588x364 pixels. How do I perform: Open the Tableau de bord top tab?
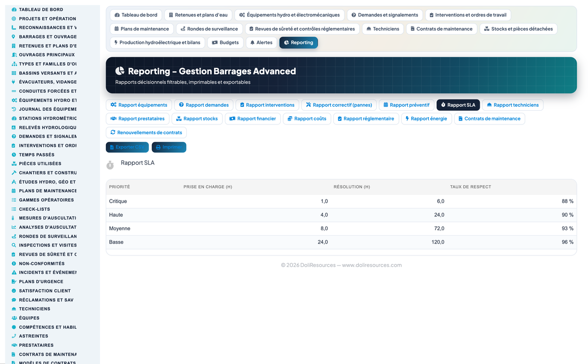coord(136,15)
